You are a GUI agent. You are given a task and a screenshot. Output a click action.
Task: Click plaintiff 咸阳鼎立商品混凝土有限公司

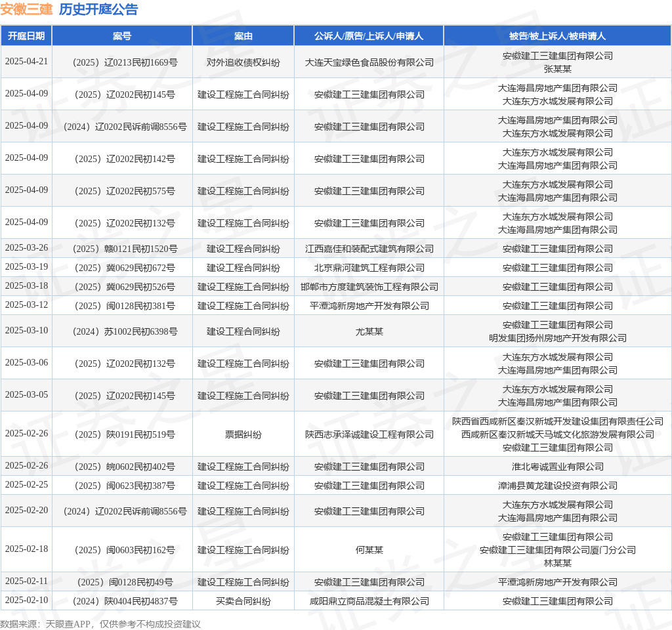[x=369, y=601]
